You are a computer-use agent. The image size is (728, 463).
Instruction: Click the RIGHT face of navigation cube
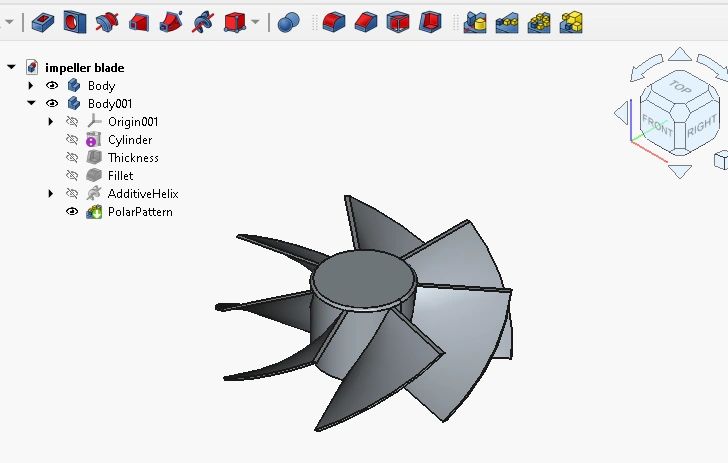(x=702, y=124)
